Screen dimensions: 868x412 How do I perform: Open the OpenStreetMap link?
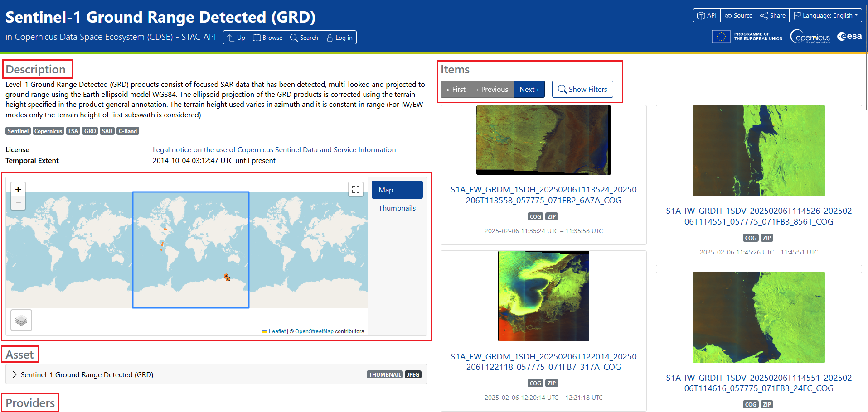[x=314, y=331]
